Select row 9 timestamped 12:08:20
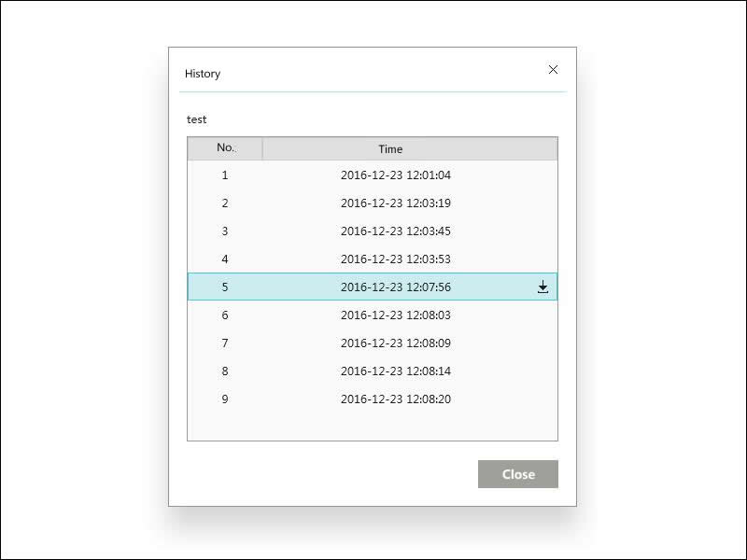 point(372,399)
